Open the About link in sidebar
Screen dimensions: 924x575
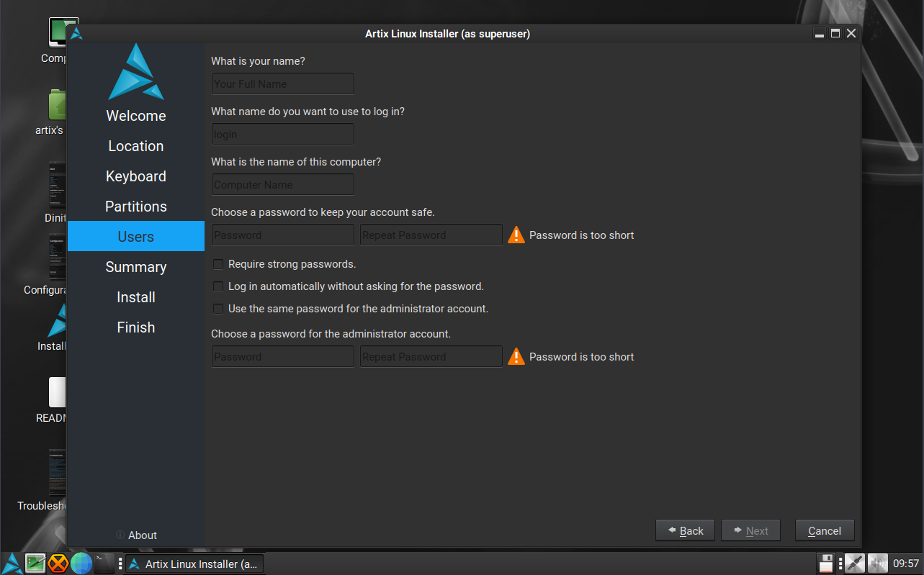pos(142,535)
